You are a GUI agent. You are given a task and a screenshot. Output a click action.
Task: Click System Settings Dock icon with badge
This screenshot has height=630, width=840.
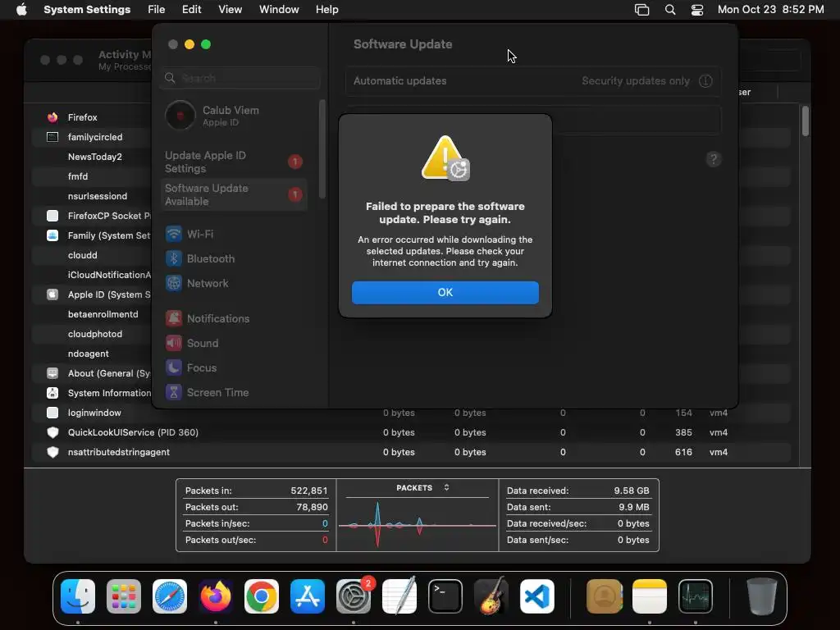click(354, 596)
